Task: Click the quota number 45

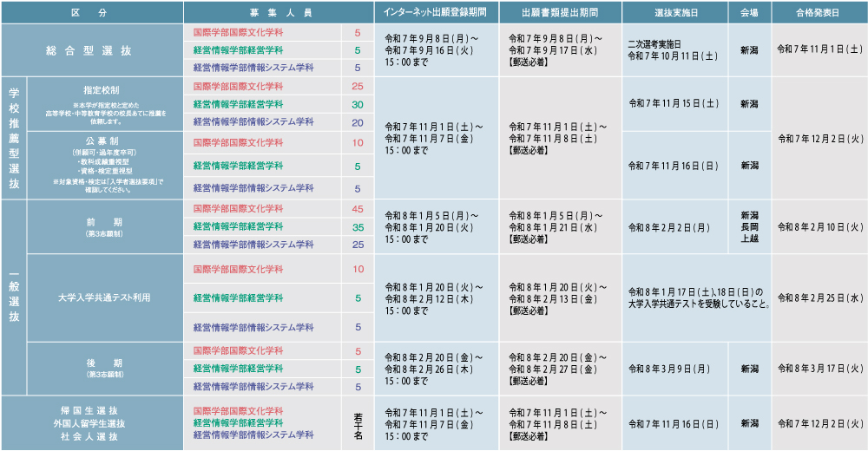Action: (357, 209)
